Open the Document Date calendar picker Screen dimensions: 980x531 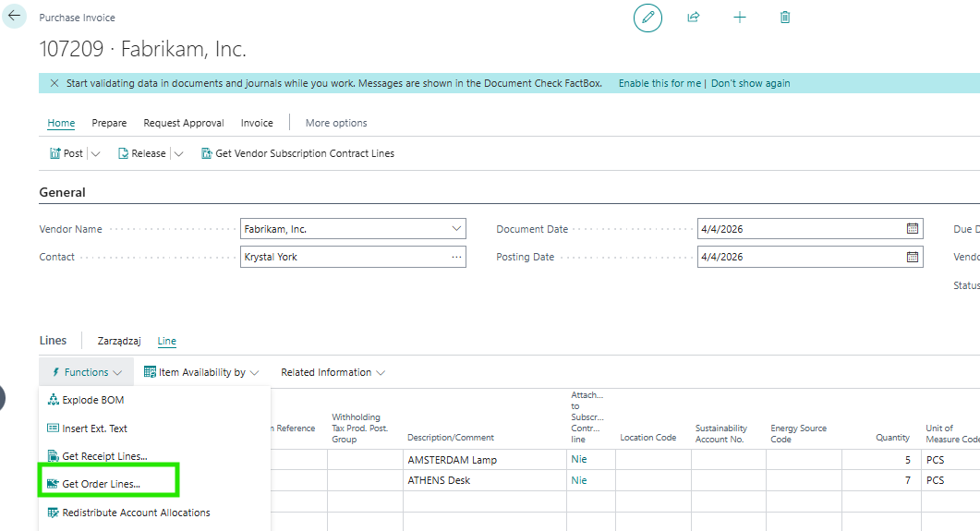pyautogui.click(x=912, y=229)
